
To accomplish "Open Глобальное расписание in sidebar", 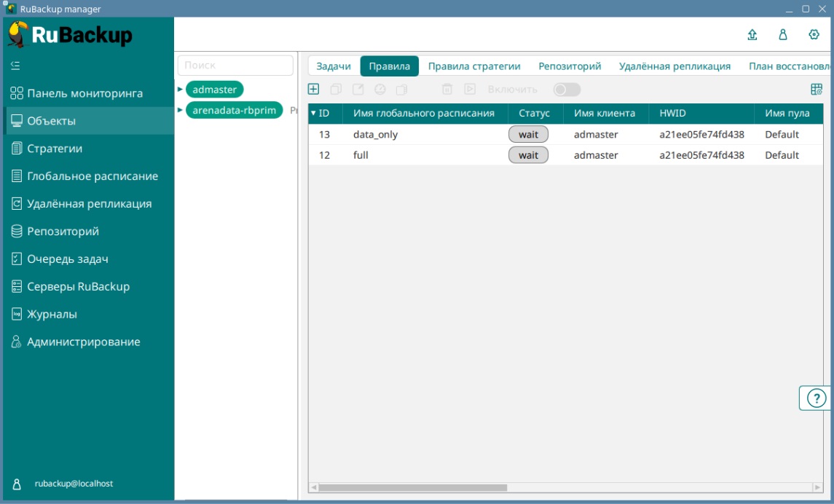I will pos(92,176).
